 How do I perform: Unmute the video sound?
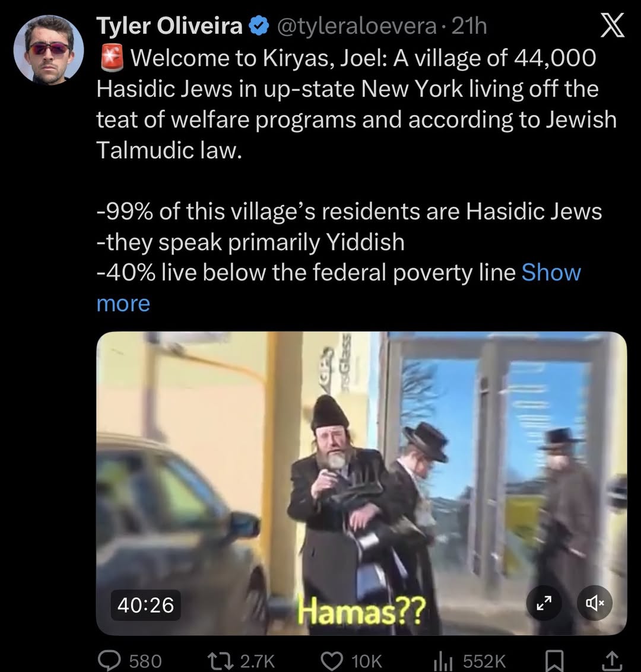594,603
